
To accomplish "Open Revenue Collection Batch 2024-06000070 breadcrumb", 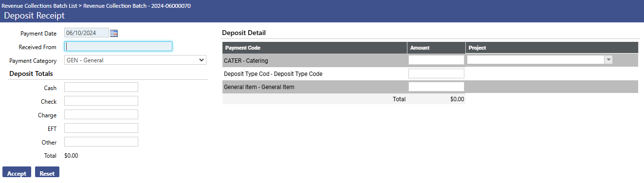I will click(137, 6).
